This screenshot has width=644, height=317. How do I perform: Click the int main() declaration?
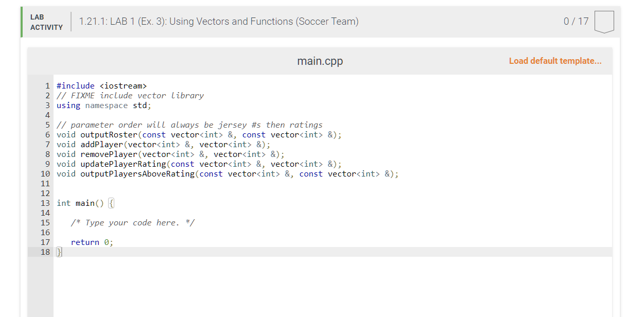(x=82, y=203)
